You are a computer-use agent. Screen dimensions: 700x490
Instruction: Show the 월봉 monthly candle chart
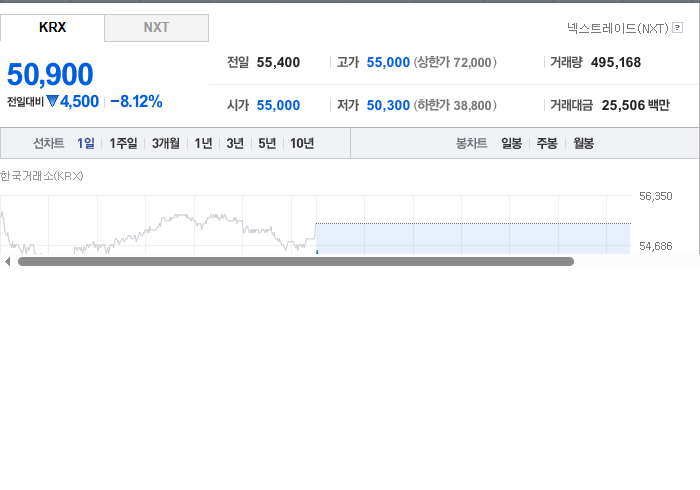tap(583, 143)
